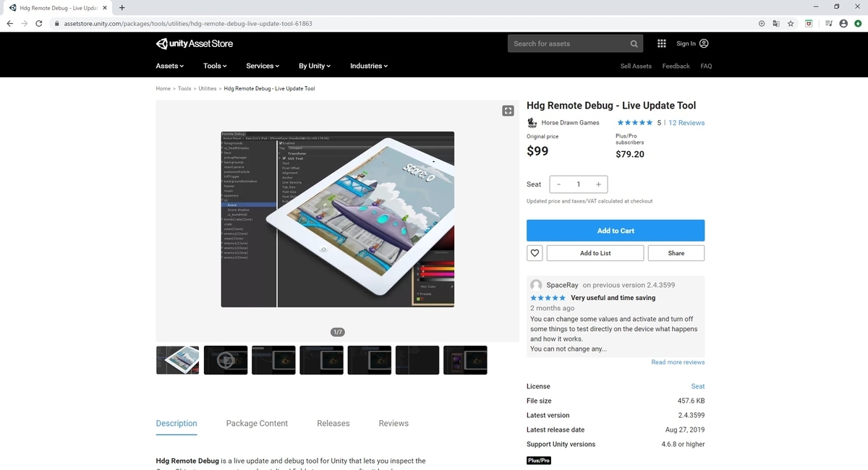This screenshot has height=470, width=868.
Task: Click the Sign In user icon
Action: pos(704,43)
